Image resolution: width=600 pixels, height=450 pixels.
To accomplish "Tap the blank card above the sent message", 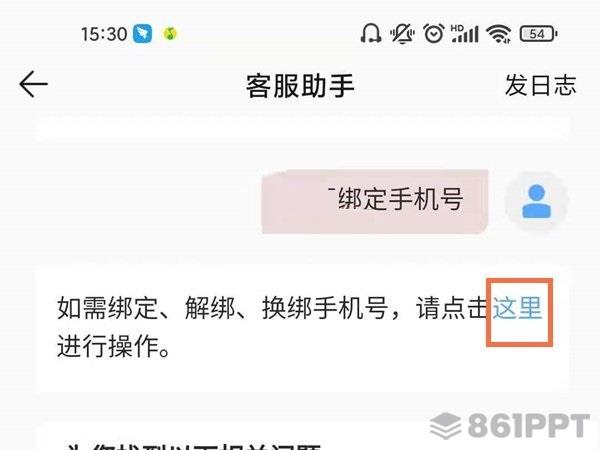I will click(302, 128).
